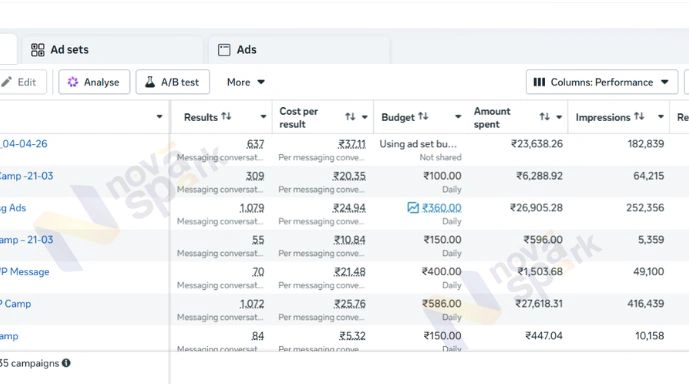Open campaign ending _04-04-26
Viewport: 689px width, 384px height.
pos(24,144)
